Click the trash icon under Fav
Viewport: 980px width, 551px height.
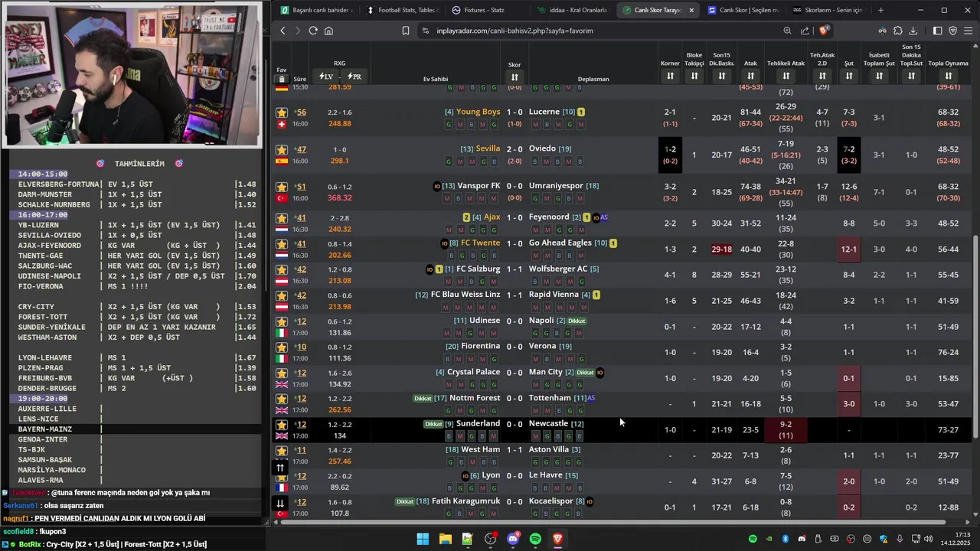coord(282,79)
